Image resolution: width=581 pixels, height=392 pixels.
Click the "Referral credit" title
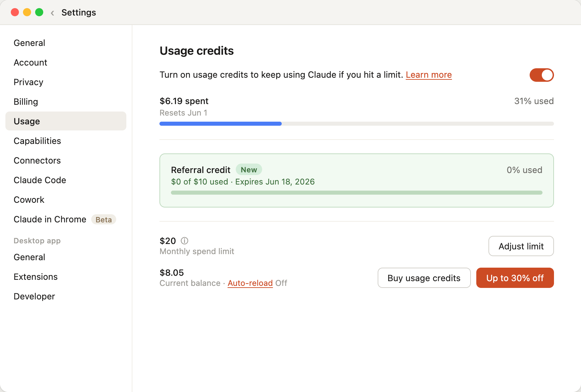click(x=201, y=170)
